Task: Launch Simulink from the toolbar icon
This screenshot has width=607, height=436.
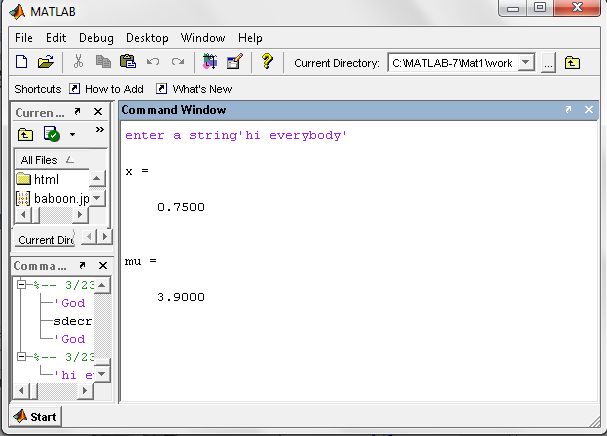Action: click(209, 62)
